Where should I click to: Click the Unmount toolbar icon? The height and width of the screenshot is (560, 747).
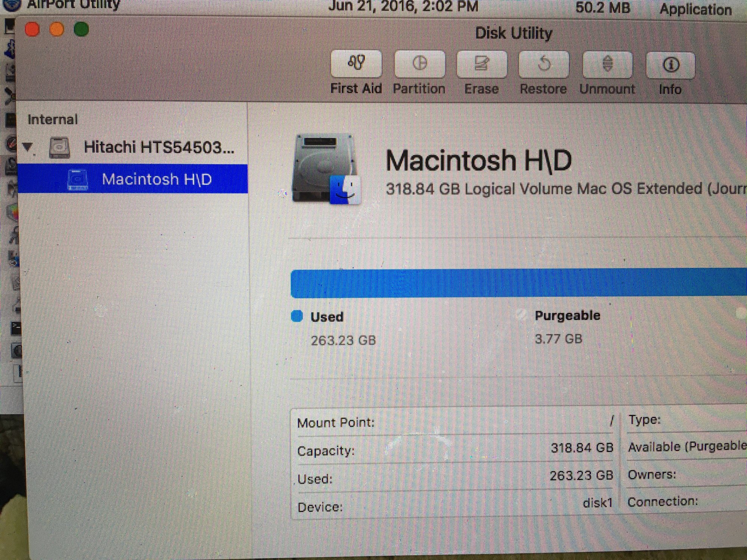607,65
